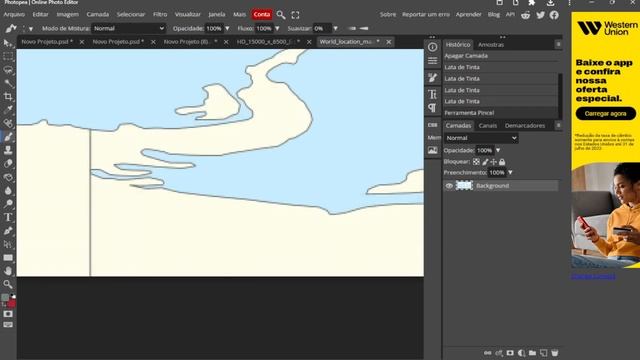Switch to Canais tab

click(488, 126)
